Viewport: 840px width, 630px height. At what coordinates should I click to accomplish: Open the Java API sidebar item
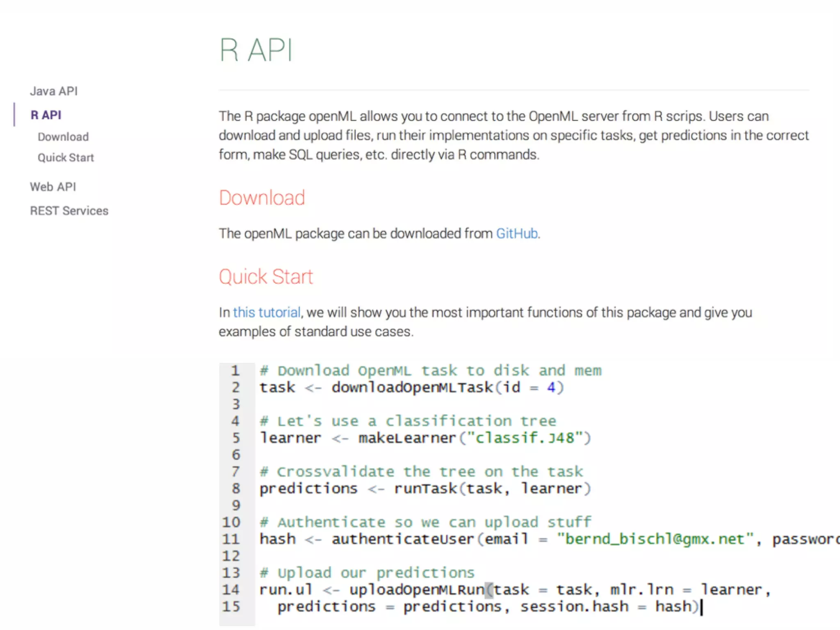[x=54, y=91]
